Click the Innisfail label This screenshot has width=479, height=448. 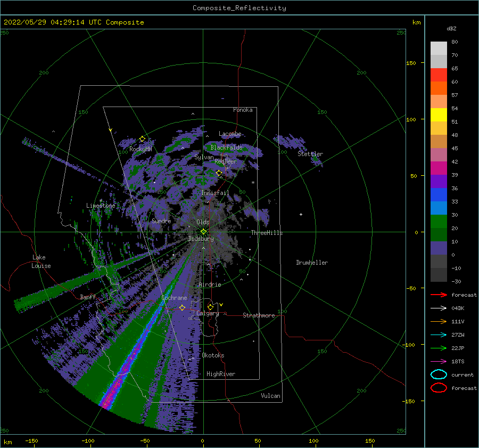point(215,193)
